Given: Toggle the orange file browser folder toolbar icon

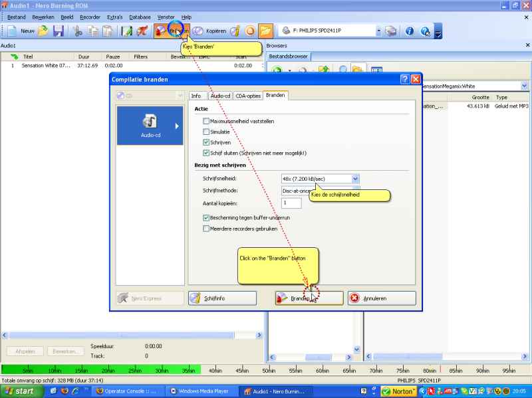Looking at the screenshot, I should tap(265, 31).
